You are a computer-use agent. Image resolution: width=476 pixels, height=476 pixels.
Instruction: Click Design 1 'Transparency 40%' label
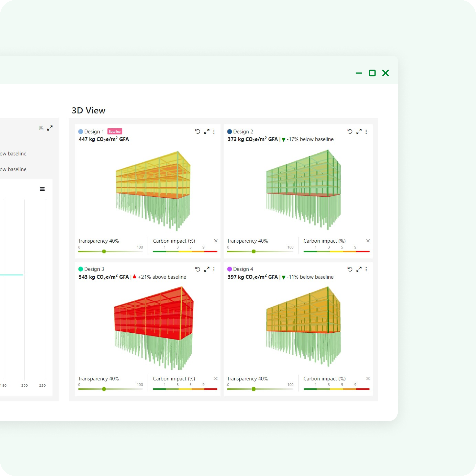(99, 241)
